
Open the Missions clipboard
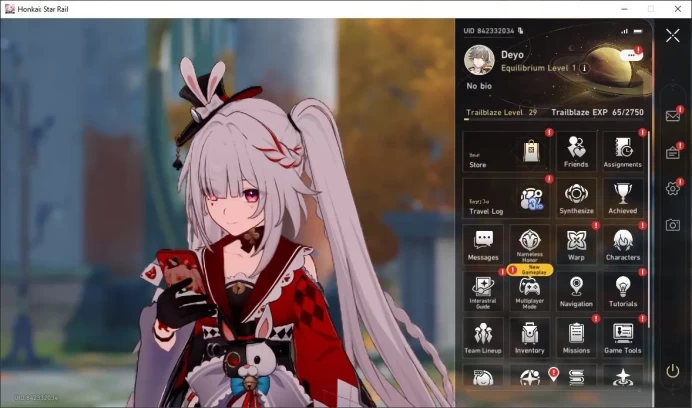576,338
